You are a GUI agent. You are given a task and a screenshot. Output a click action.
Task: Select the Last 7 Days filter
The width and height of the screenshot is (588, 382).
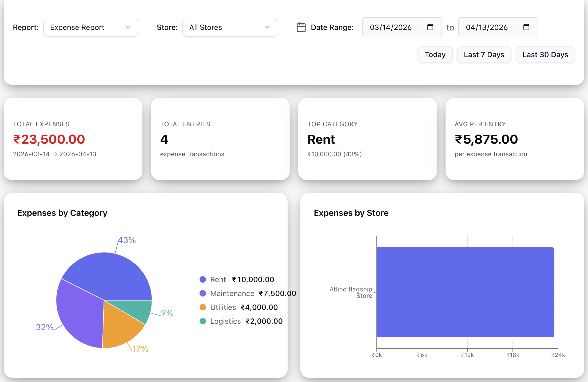484,54
